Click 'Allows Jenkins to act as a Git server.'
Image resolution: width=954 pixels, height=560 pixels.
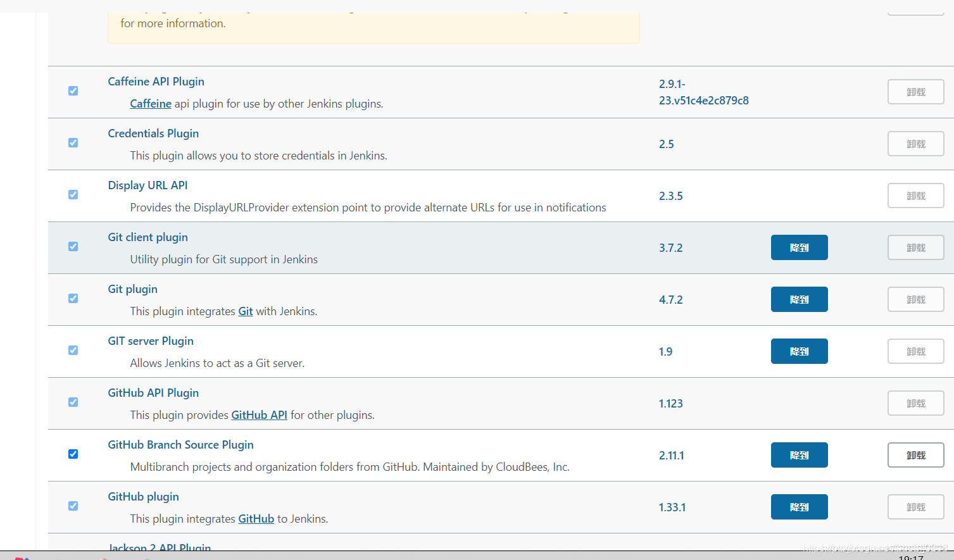[x=217, y=363]
